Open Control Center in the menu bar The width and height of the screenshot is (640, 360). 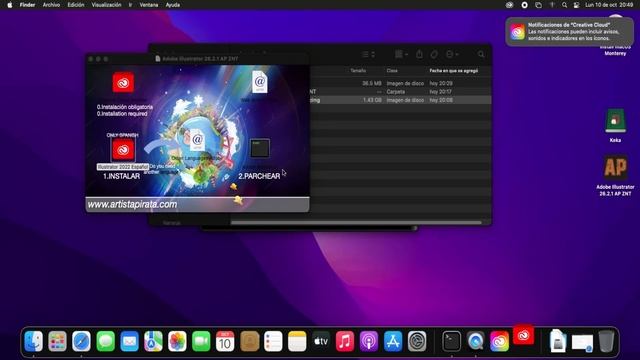(576, 5)
